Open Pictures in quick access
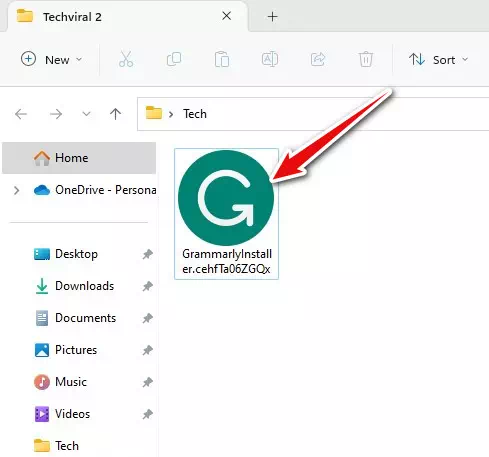This screenshot has height=457, width=489. tap(66, 350)
